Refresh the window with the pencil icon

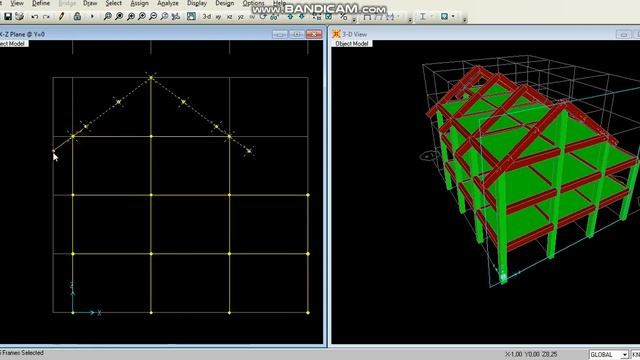click(x=61, y=16)
